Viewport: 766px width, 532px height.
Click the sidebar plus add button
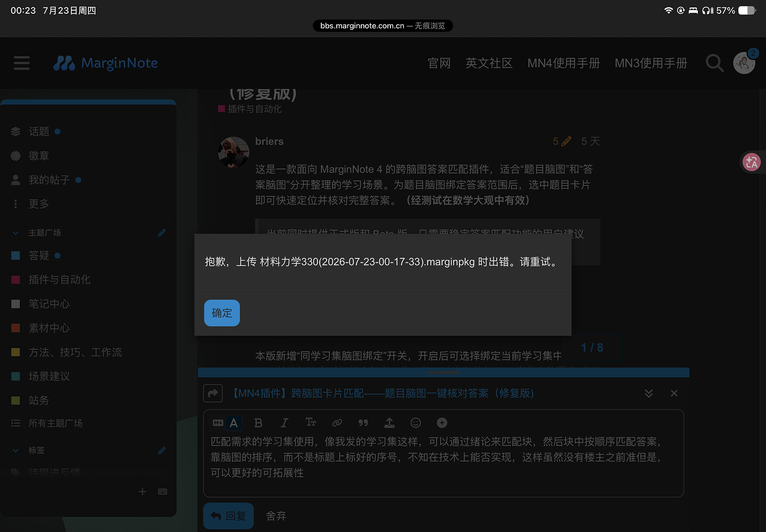tap(142, 492)
